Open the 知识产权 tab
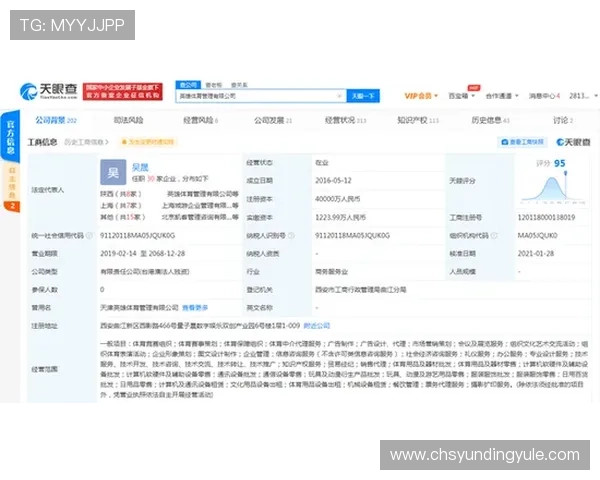Viewport: 600px width, 480px height. [418, 120]
